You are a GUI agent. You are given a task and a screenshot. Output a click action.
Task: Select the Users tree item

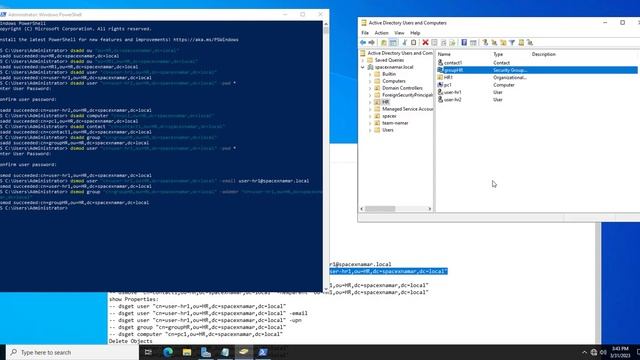(388, 130)
